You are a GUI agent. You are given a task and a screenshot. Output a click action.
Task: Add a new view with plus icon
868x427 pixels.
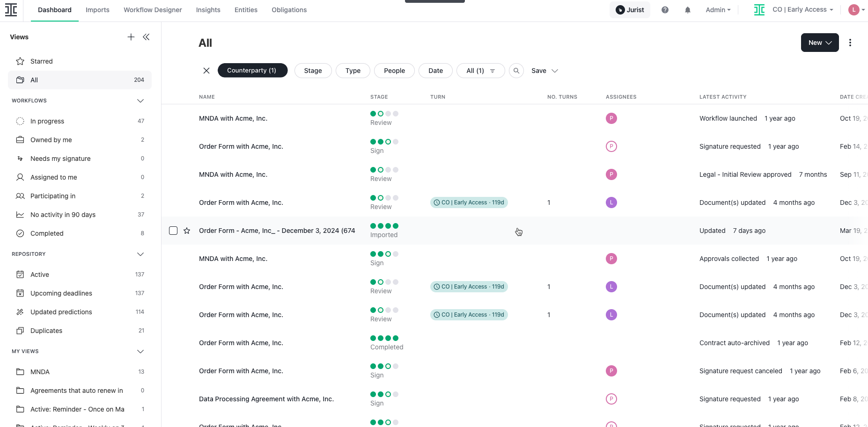tap(131, 37)
